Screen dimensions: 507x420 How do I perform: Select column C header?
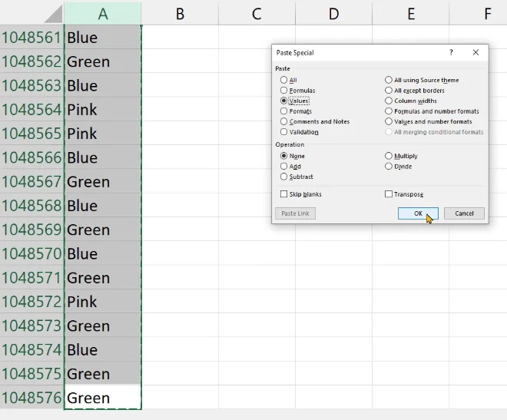257,14
